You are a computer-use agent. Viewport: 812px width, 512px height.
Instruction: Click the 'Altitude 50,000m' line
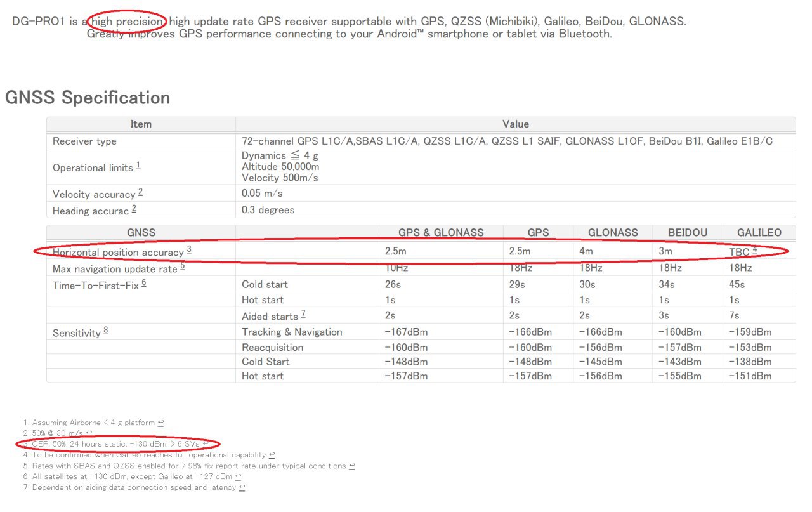coord(280,167)
